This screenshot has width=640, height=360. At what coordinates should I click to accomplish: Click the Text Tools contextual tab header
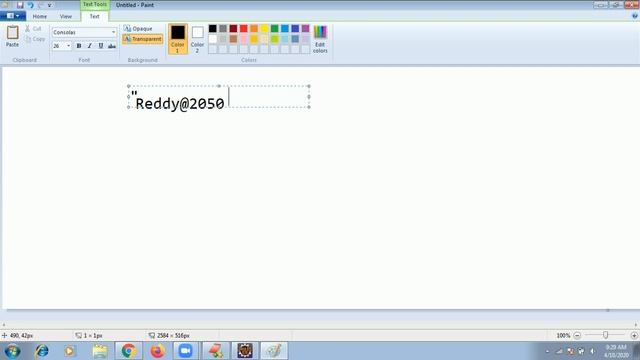(95, 4)
